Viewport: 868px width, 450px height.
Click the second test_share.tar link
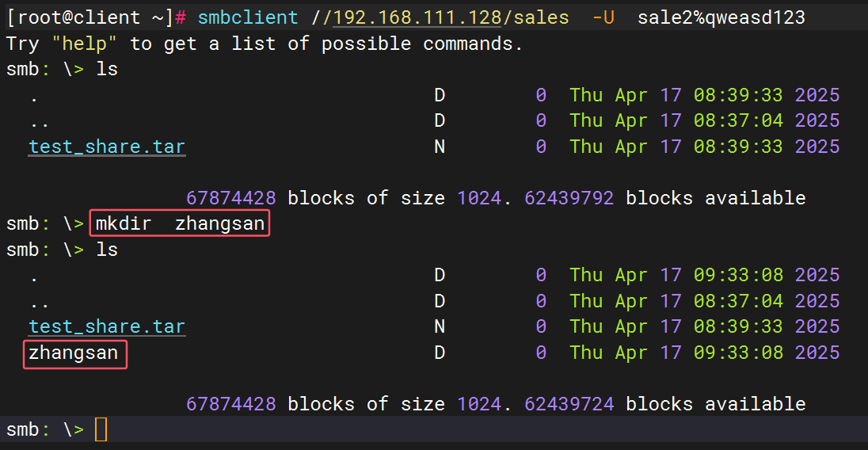coord(107,326)
